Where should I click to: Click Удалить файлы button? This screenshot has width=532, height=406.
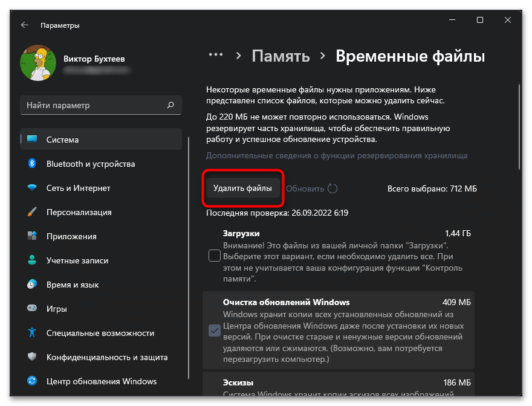242,188
